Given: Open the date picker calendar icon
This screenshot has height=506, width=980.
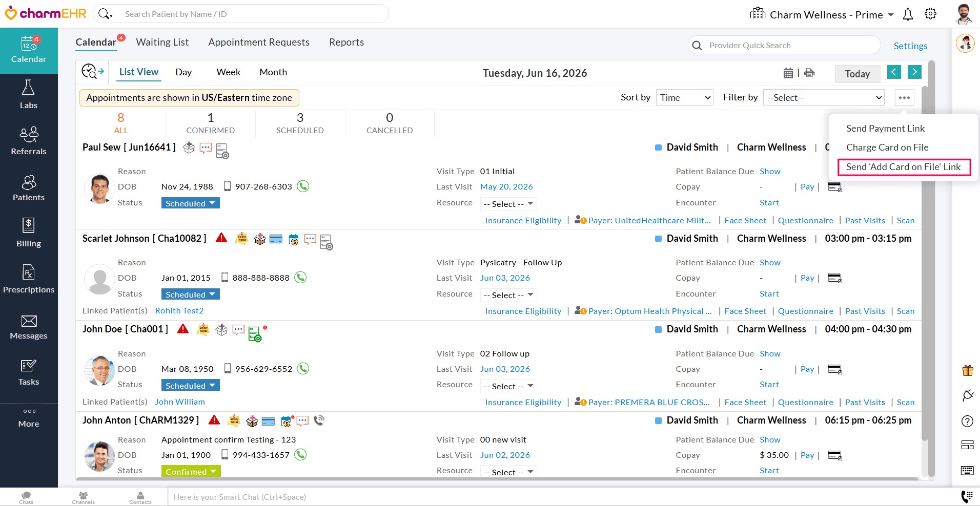Looking at the screenshot, I should click(788, 73).
